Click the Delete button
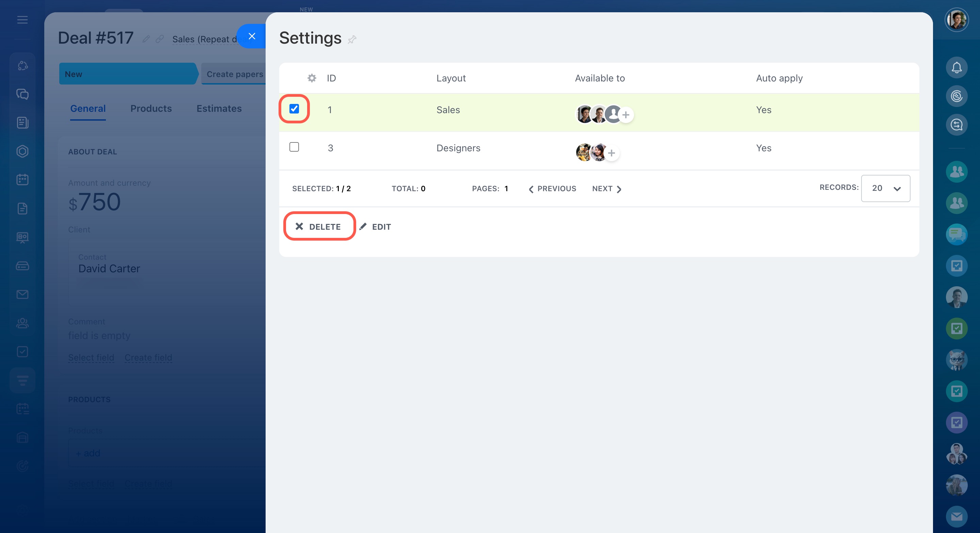This screenshot has height=533, width=980. (x=319, y=227)
